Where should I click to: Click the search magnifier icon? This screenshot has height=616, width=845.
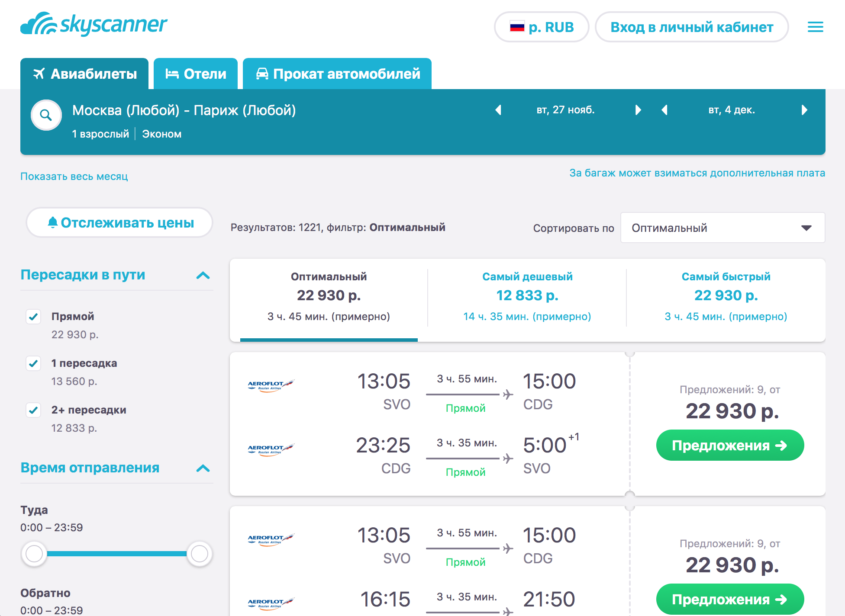pos(46,115)
